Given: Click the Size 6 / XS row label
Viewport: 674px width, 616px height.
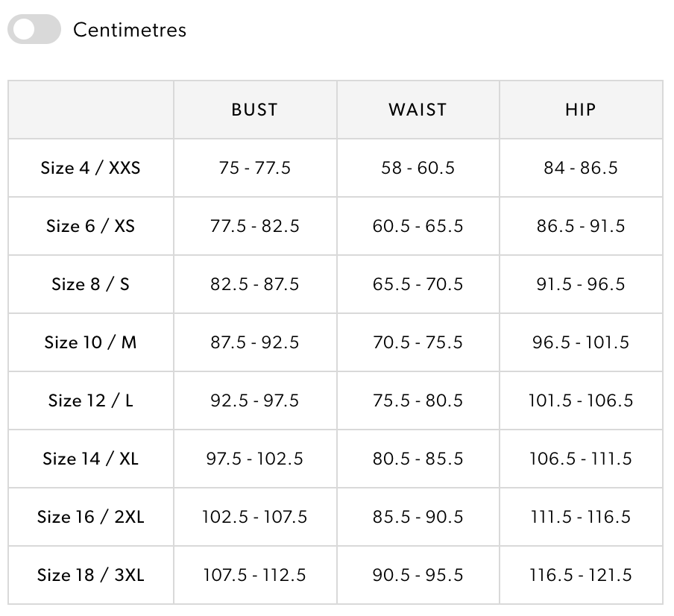Looking at the screenshot, I should [90, 226].
